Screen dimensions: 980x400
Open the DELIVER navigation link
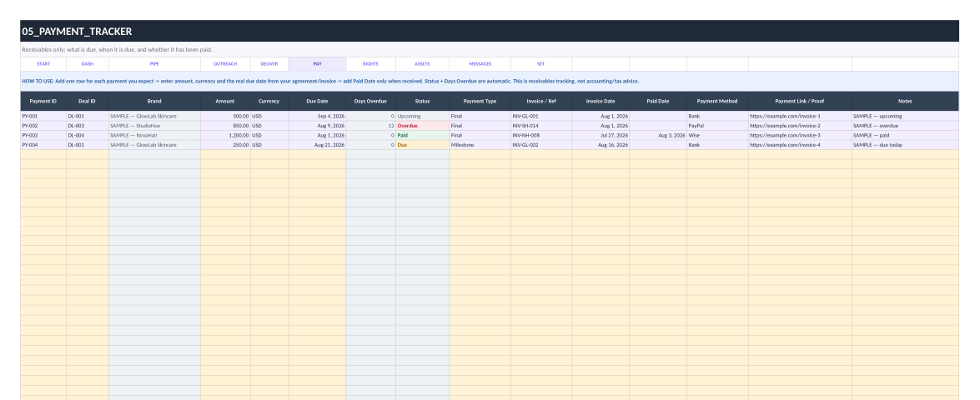(269, 63)
